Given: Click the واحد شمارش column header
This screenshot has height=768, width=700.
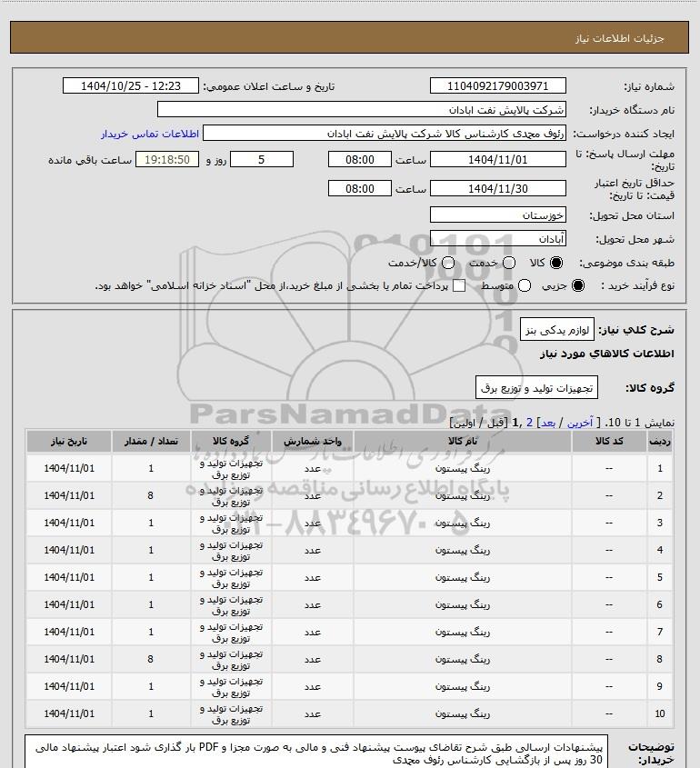Looking at the screenshot, I should [313, 442].
